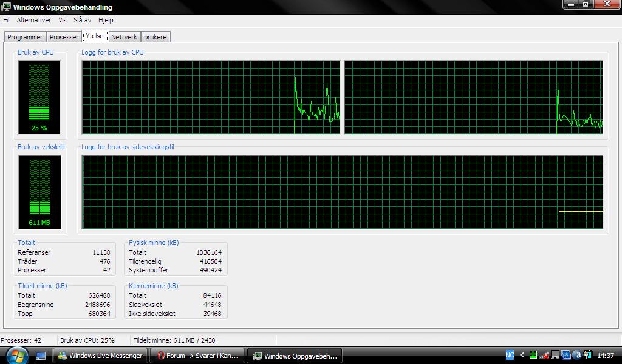Click the Windows Oppgavebehandling taskbar button
This screenshot has width=622, height=364.
(x=295, y=356)
